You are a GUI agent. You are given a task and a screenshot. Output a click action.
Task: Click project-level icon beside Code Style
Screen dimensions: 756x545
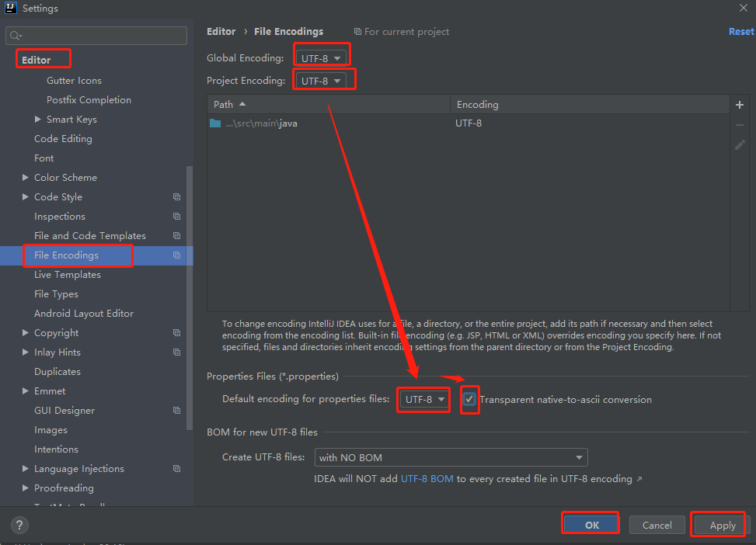point(177,197)
